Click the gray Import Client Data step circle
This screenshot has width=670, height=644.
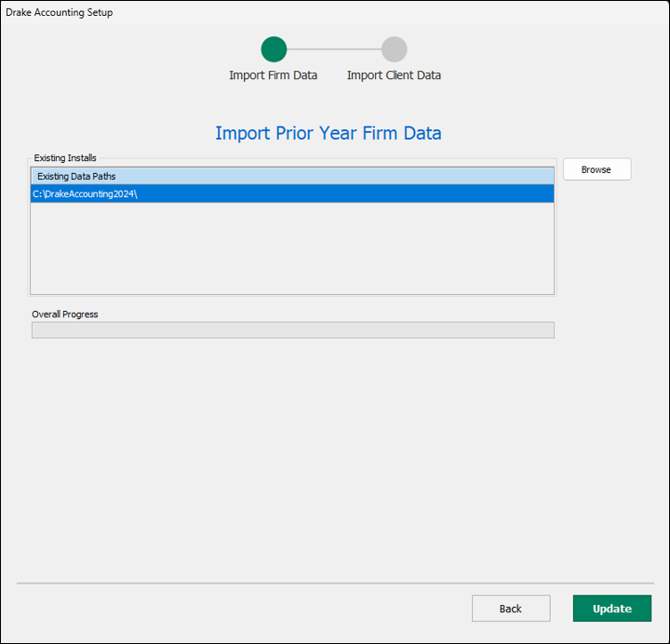394,49
